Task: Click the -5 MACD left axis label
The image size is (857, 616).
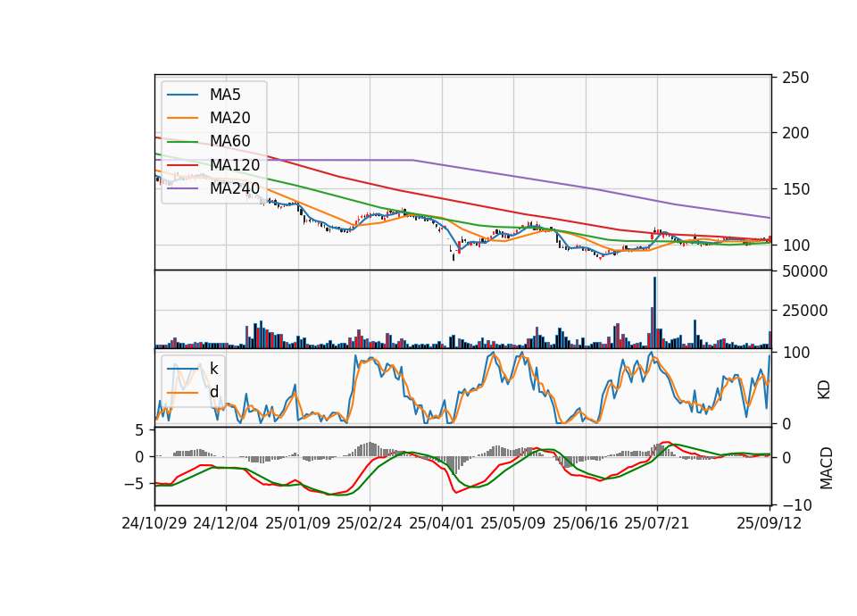Action: pos(133,484)
